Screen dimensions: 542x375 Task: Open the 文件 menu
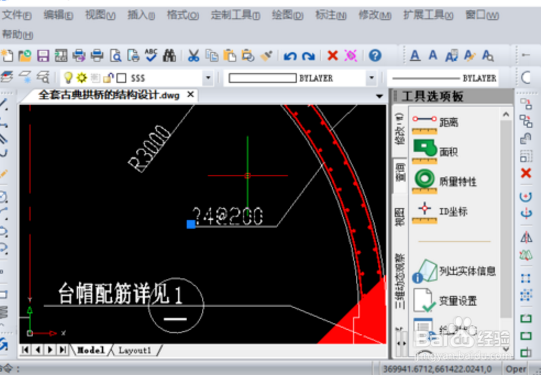[17, 15]
